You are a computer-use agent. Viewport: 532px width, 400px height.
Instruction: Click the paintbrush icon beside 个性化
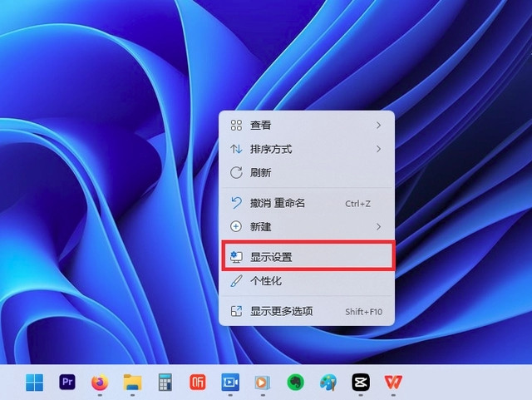[x=236, y=281]
